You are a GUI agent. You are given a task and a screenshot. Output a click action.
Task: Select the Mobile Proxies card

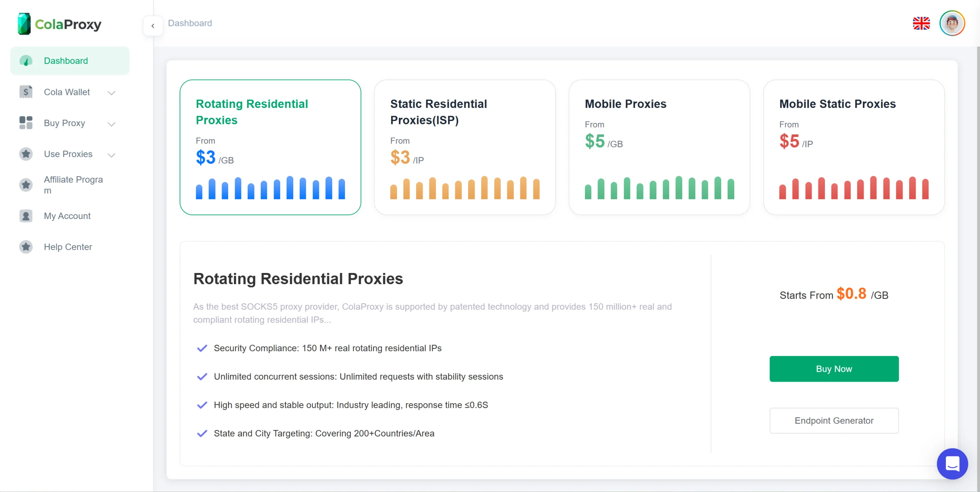pos(659,147)
